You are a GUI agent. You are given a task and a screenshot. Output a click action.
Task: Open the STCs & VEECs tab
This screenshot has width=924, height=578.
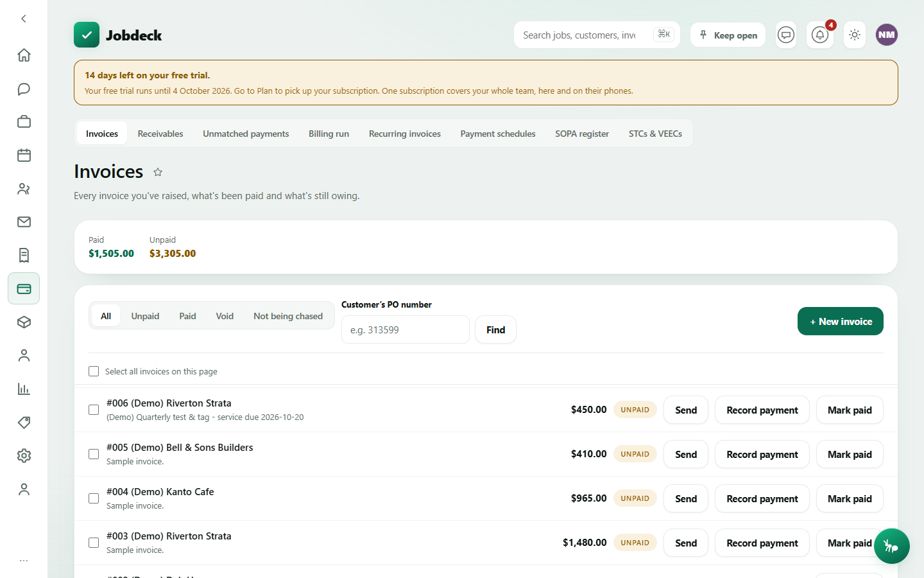tap(655, 134)
